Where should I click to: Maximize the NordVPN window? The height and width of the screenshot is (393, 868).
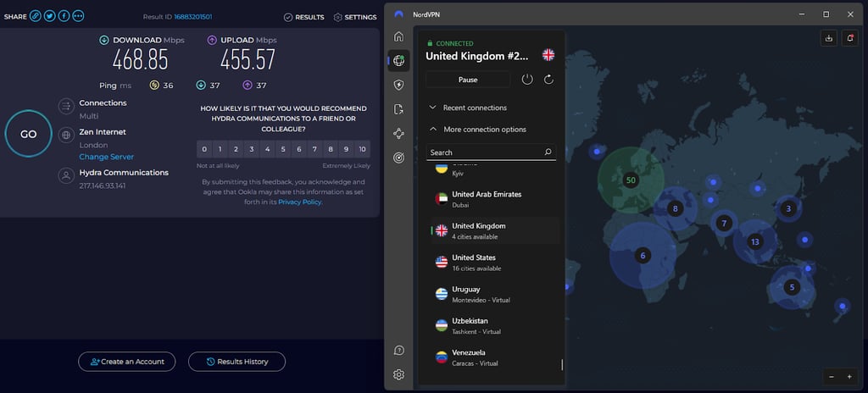826,14
